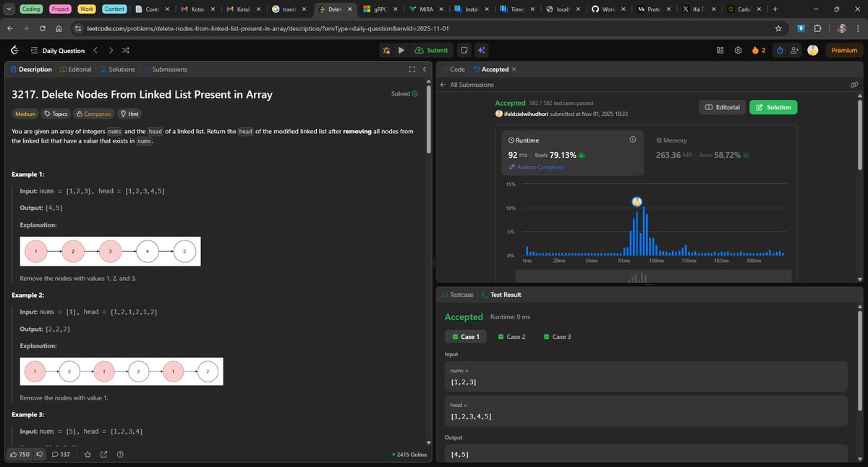Pick a random problem with shuffle icon

[x=125, y=51]
